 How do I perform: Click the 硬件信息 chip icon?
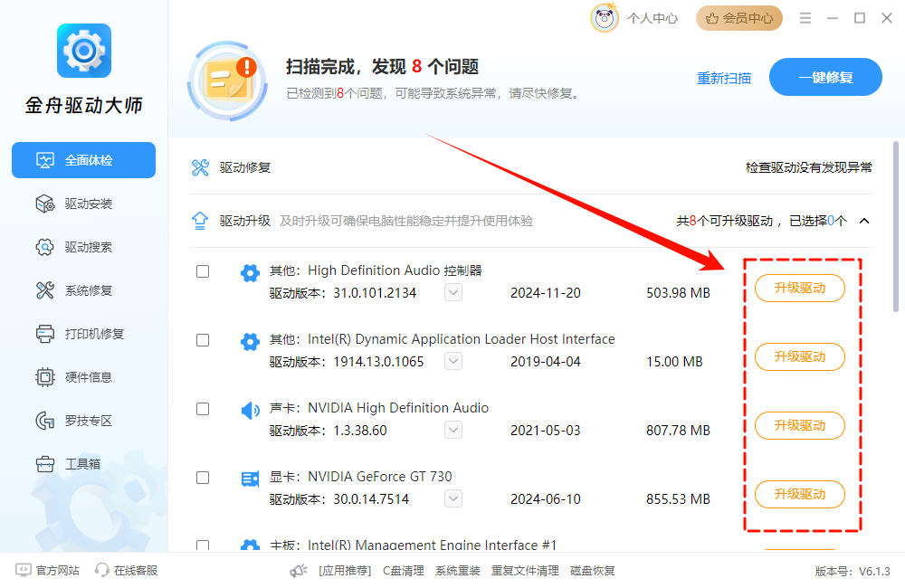(x=45, y=377)
